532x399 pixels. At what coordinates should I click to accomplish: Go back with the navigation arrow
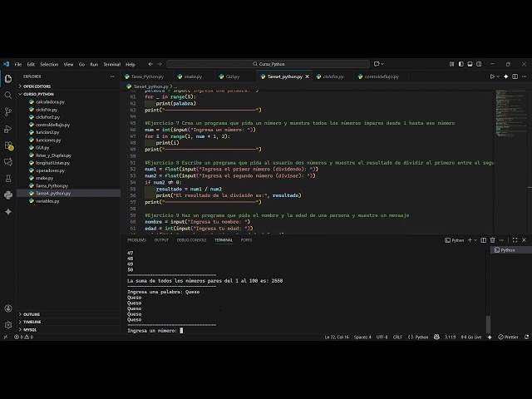coord(150,64)
